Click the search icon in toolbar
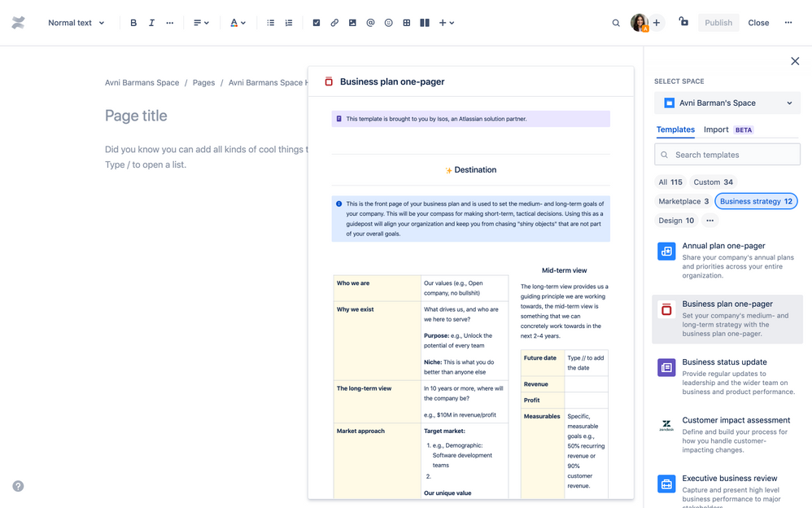This screenshot has height=508, width=812. point(616,23)
